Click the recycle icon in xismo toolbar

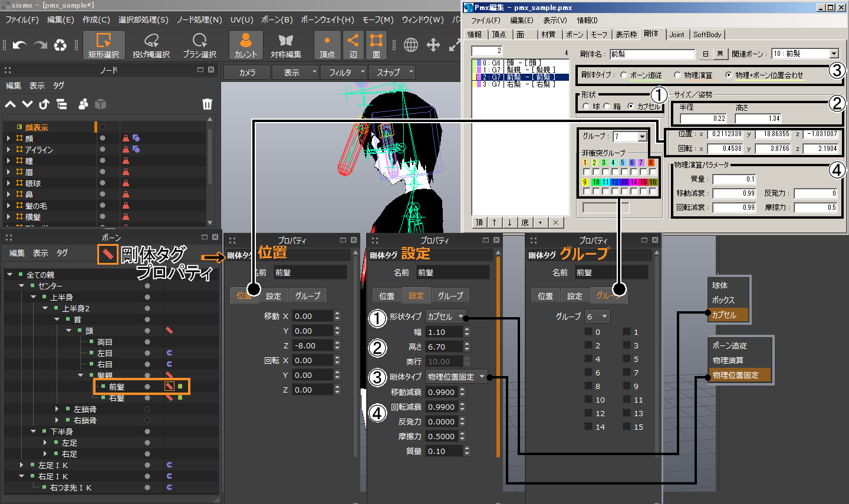coord(60,45)
